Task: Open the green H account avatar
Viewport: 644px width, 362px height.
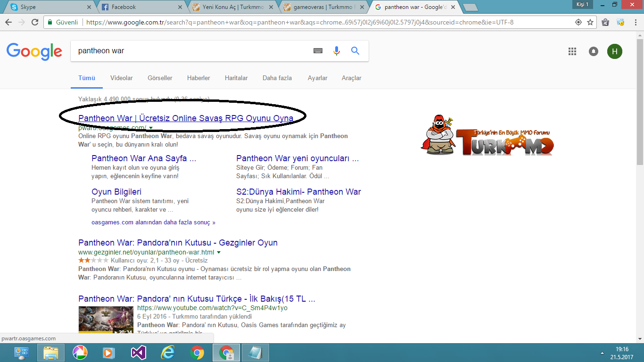Action: point(615,51)
